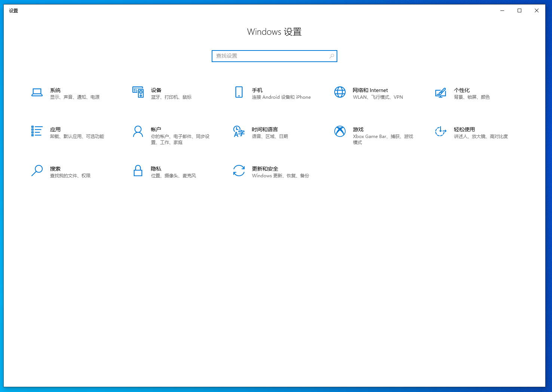Open the 搜索 magnifier icon
Image resolution: width=552 pixels, height=392 pixels.
click(x=37, y=171)
